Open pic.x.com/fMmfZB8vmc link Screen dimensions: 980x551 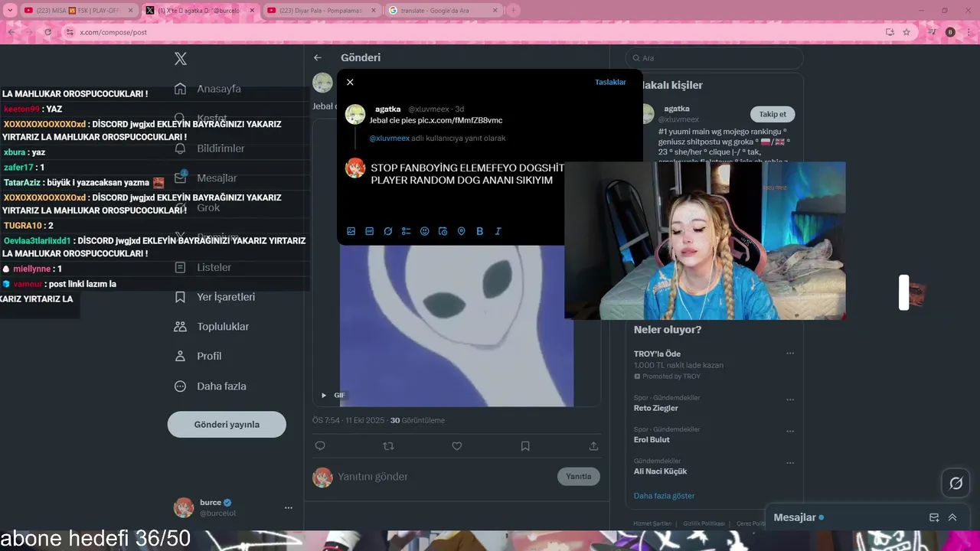click(459, 120)
